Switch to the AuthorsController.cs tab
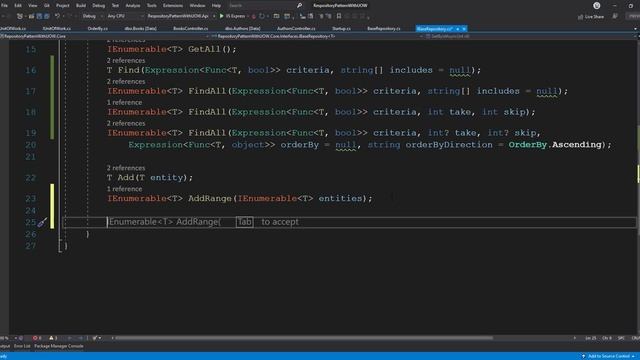This screenshot has height=360, width=640. click(x=296, y=29)
